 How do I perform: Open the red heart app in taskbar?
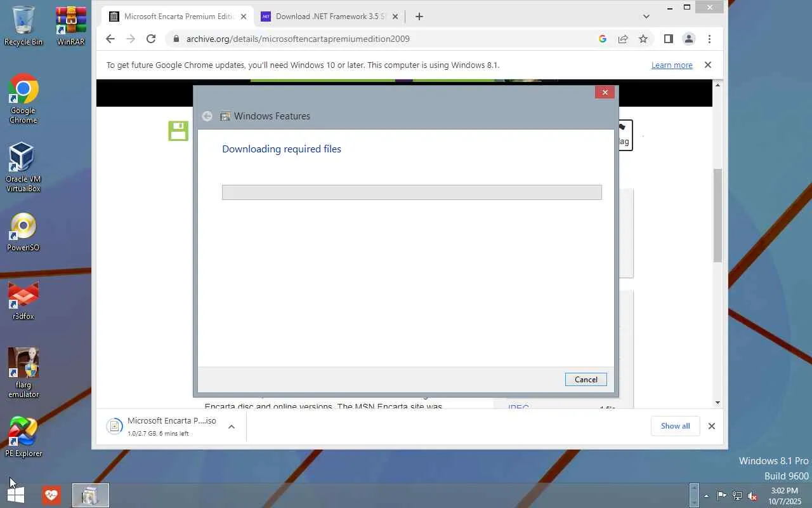coord(51,495)
